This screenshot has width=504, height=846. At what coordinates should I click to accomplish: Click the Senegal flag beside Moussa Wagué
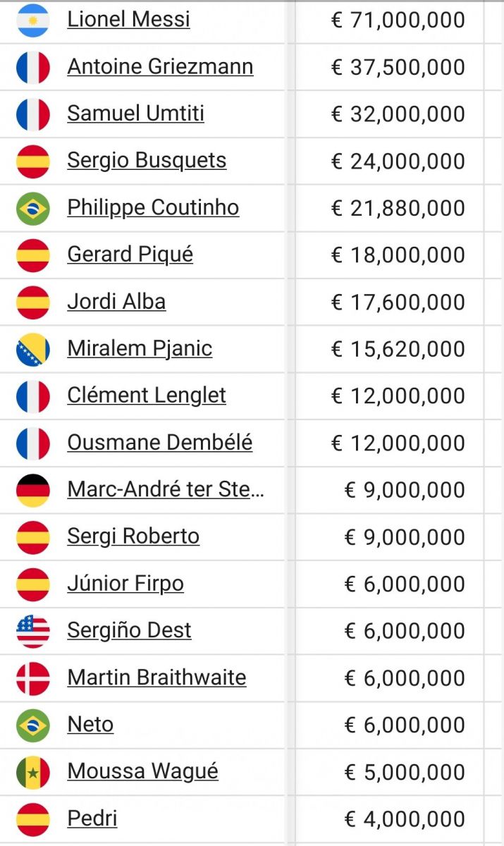click(33, 773)
